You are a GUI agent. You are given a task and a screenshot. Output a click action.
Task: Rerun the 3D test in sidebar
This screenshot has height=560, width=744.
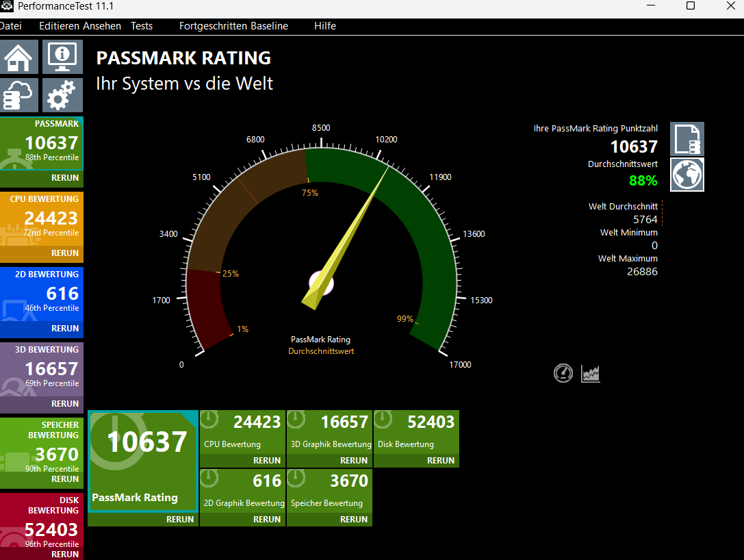point(65,404)
